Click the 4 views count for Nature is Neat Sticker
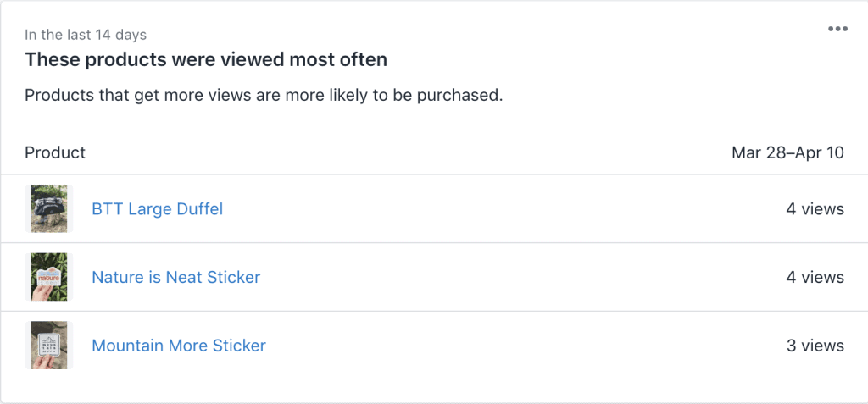This screenshot has width=868, height=404. (815, 277)
